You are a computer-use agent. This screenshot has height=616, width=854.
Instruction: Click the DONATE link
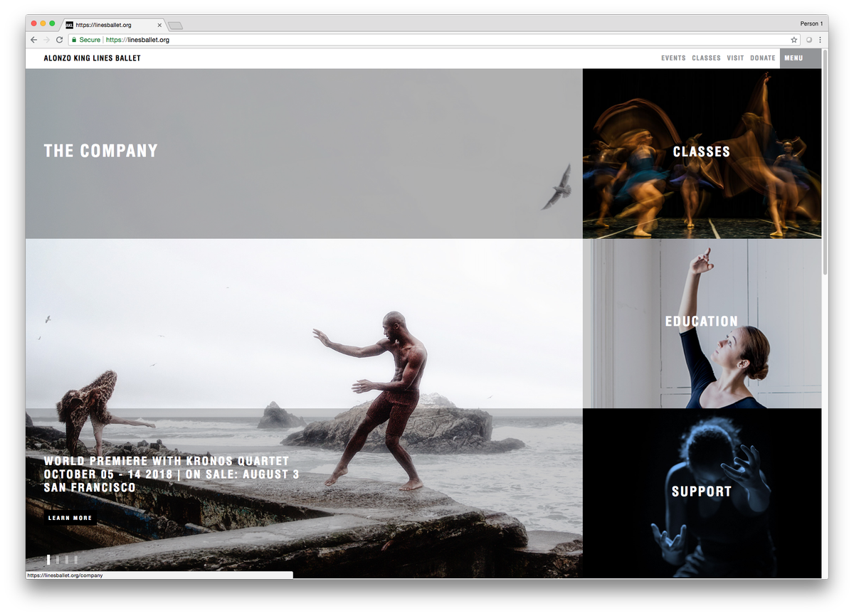click(x=762, y=58)
